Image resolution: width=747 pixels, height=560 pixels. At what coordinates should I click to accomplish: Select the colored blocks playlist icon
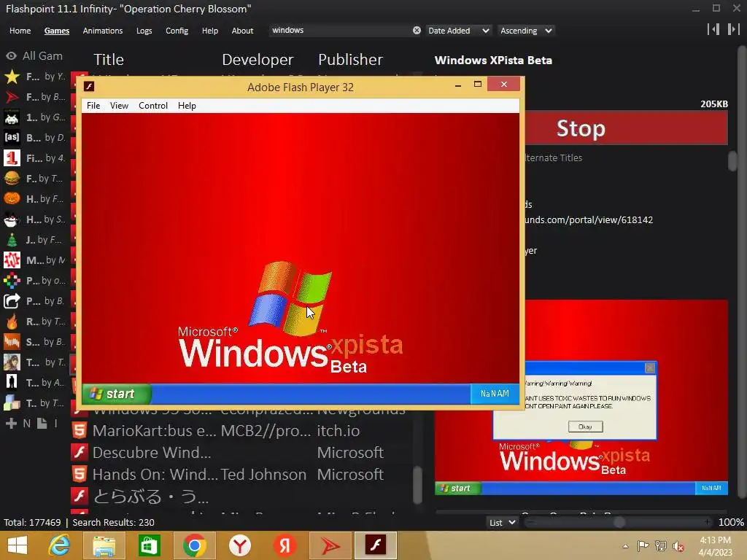(x=12, y=402)
